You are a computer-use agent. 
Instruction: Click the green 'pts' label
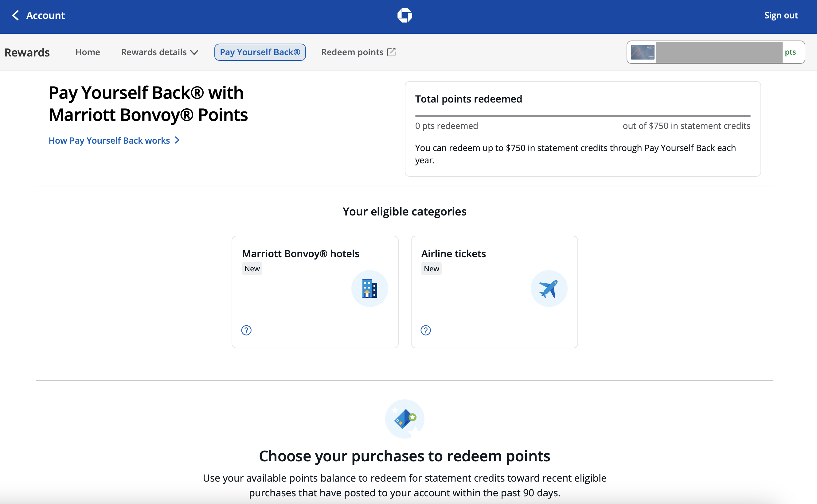(790, 52)
